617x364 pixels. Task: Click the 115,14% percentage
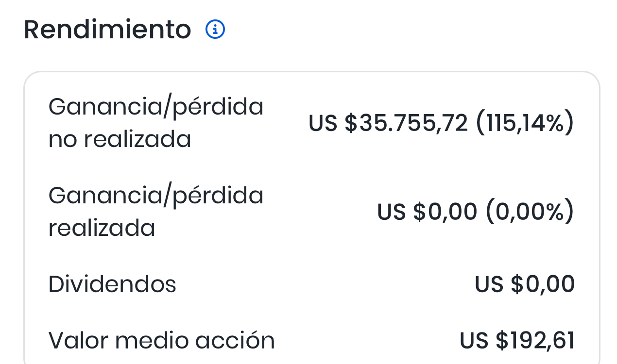click(525, 123)
